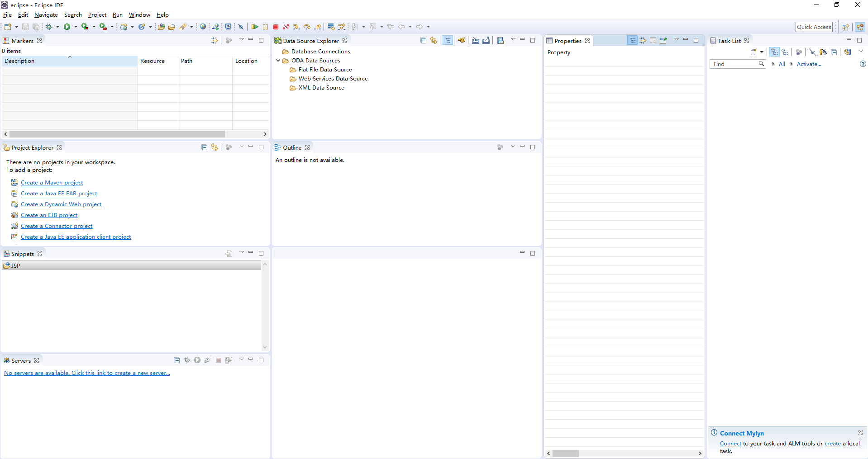The width and height of the screenshot is (868, 459).
Task: Click the Skip All Breakpoints icon
Action: 241,27
